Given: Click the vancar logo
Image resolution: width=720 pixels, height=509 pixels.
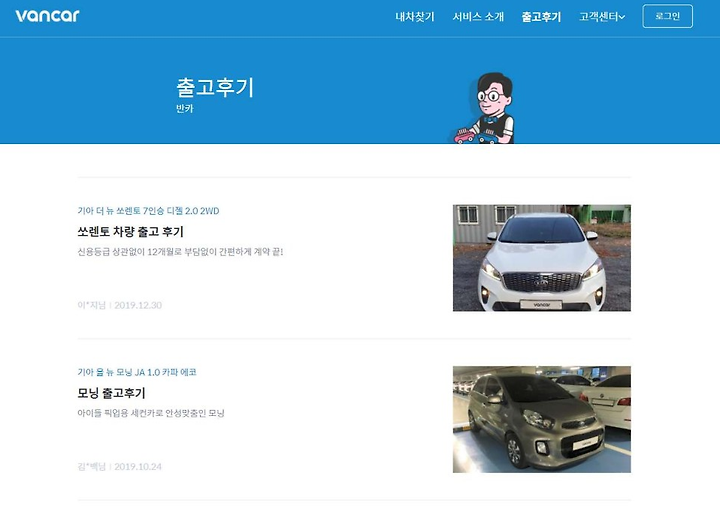Looking at the screenshot, I should [x=47, y=16].
